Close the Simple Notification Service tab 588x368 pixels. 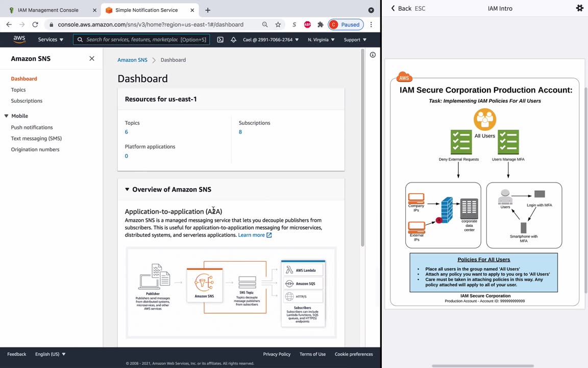tap(192, 10)
